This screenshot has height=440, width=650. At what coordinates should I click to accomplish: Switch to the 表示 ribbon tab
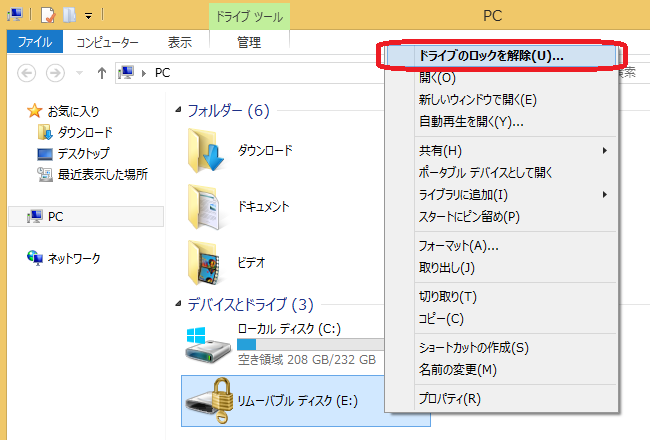pyautogui.click(x=180, y=42)
